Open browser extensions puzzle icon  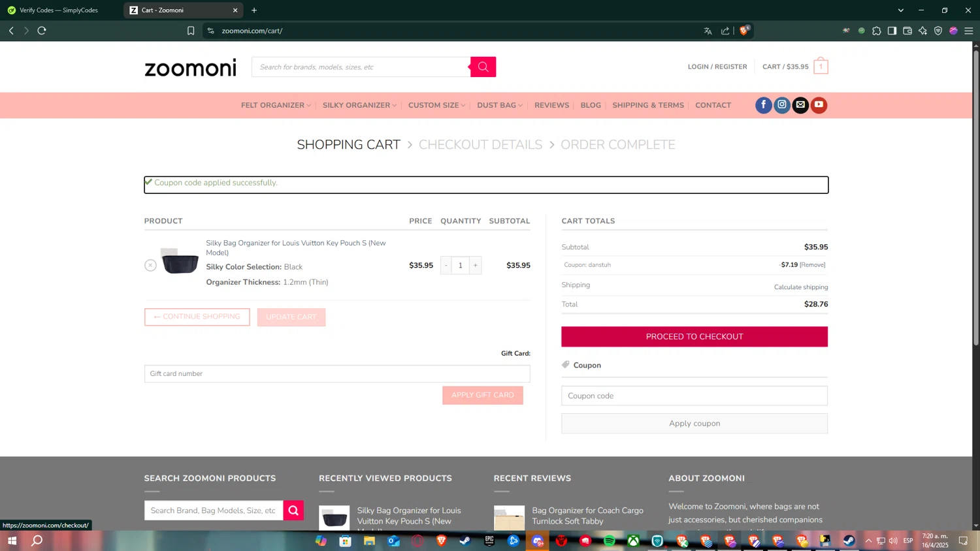pyautogui.click(x=877, y=31)
